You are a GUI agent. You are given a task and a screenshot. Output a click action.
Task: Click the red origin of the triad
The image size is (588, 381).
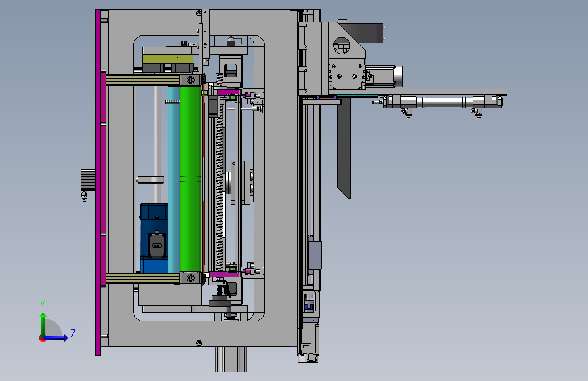42,338
